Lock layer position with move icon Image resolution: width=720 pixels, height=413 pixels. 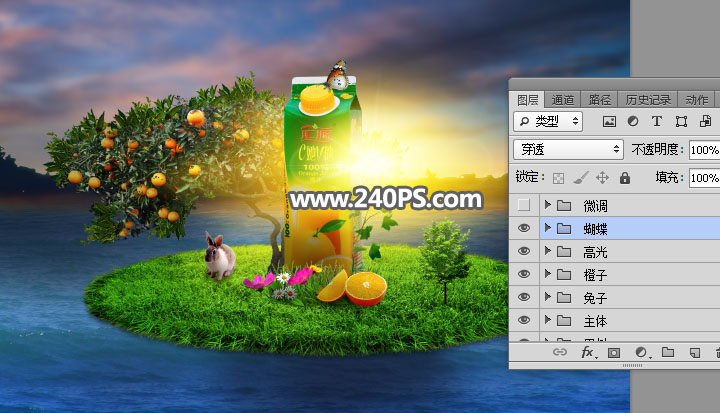[602, 178]
